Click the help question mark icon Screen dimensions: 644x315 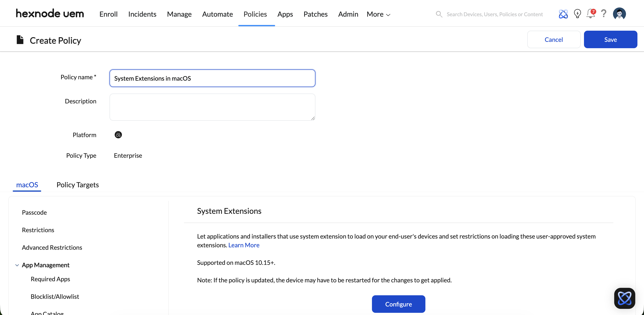604,14
